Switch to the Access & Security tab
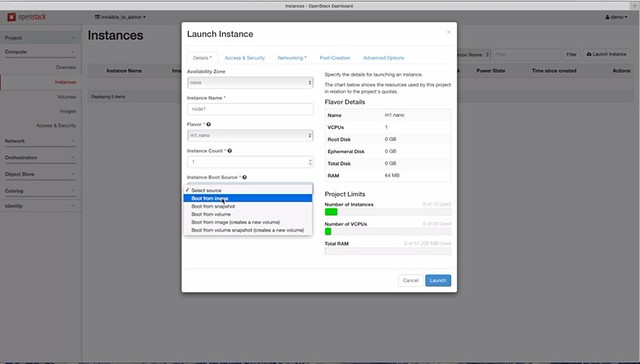Screen dimensions: 640x364 pos(244,58)
